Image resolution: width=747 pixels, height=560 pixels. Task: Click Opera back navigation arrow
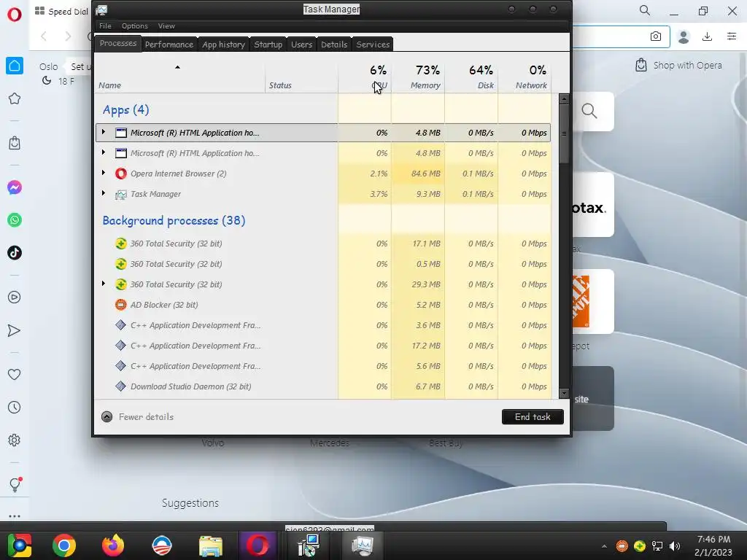click(x=44, y=36)
